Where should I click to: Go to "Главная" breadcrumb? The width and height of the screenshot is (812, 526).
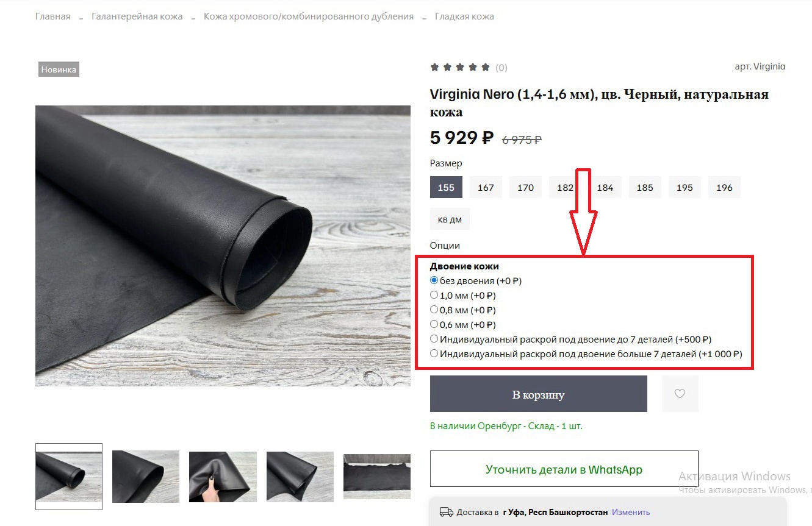tap(52, 16)
